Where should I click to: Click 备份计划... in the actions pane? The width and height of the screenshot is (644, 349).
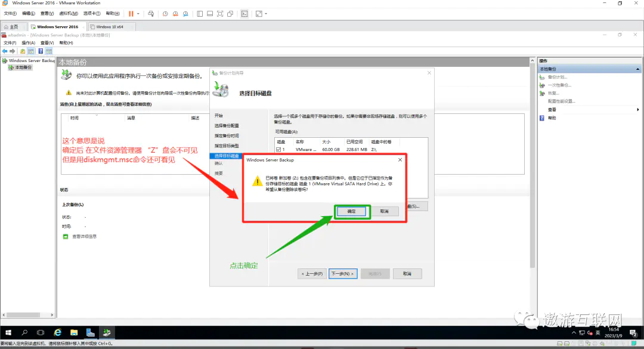(558, 78)
